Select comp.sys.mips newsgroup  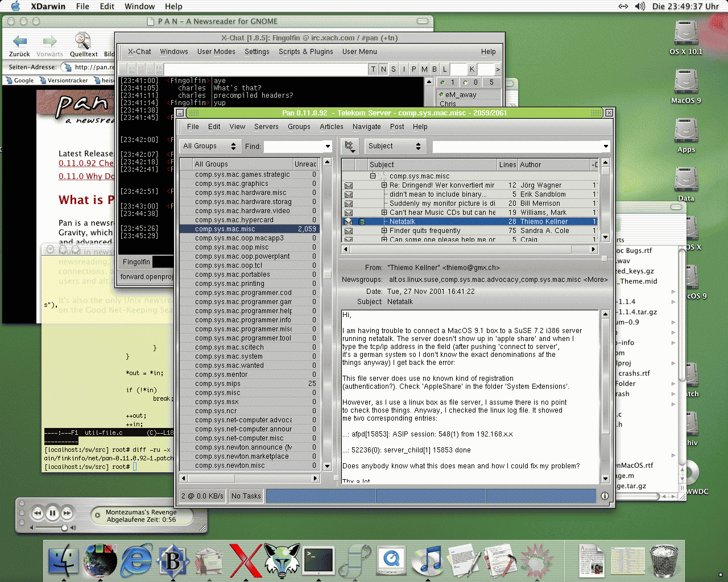tap(249, 384)
